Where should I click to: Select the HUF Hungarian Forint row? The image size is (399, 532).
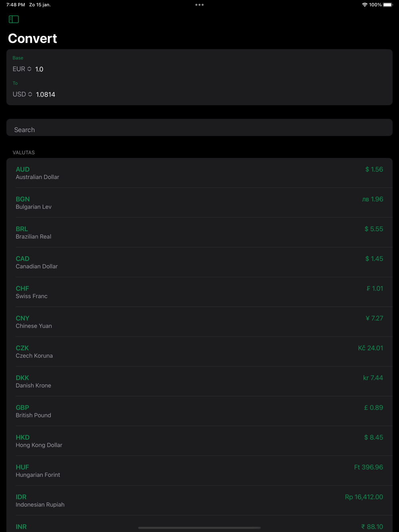coord(199,471)
